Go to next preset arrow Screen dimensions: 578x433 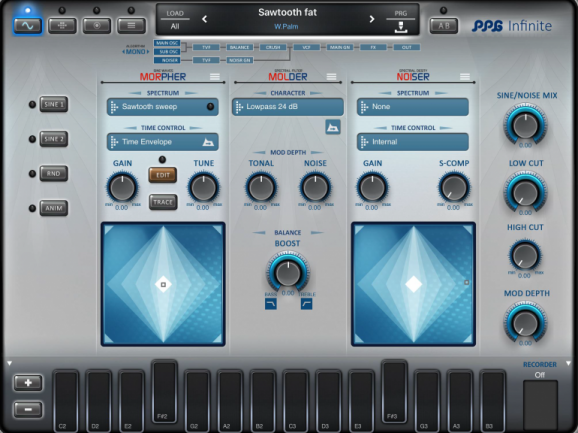tap(372, 19)
